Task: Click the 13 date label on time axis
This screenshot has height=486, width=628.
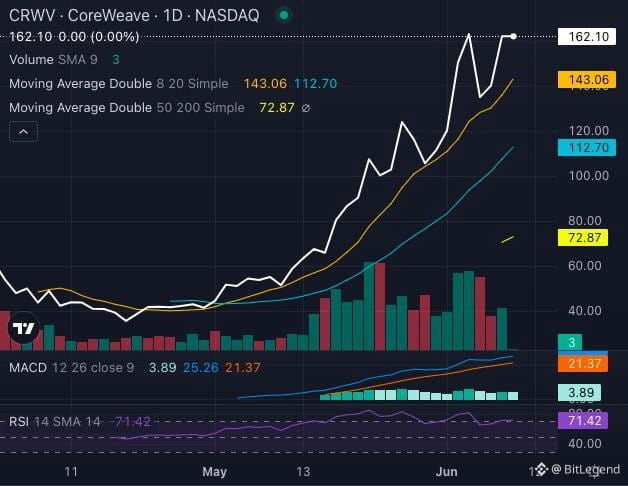Action: coord(303,472)
